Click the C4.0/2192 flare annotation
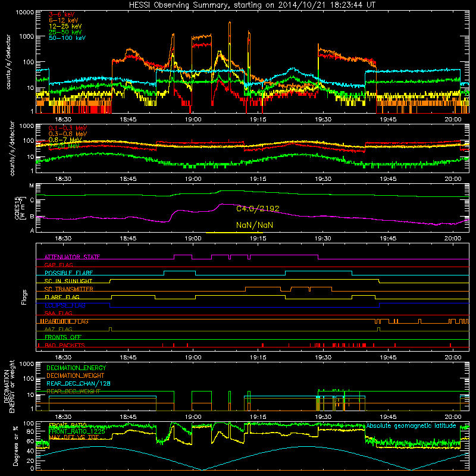Screen dimensions: 476x476 (x=258, y=209)
